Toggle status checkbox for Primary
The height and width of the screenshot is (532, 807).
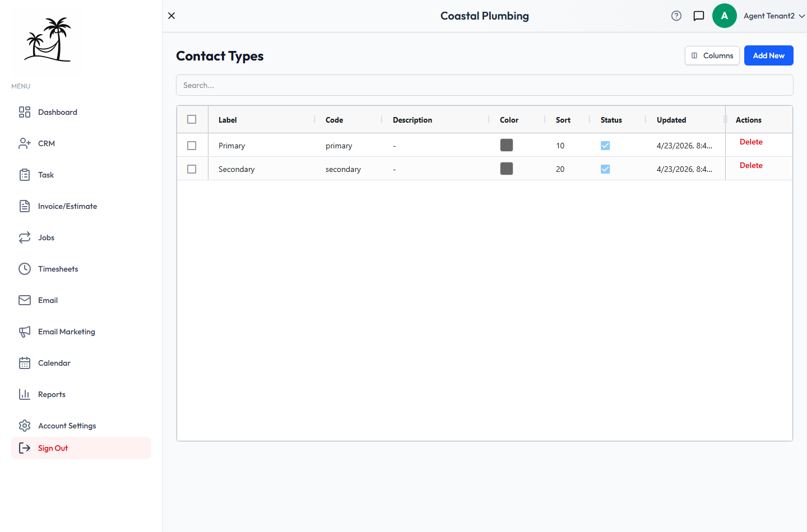pos(605,146)
